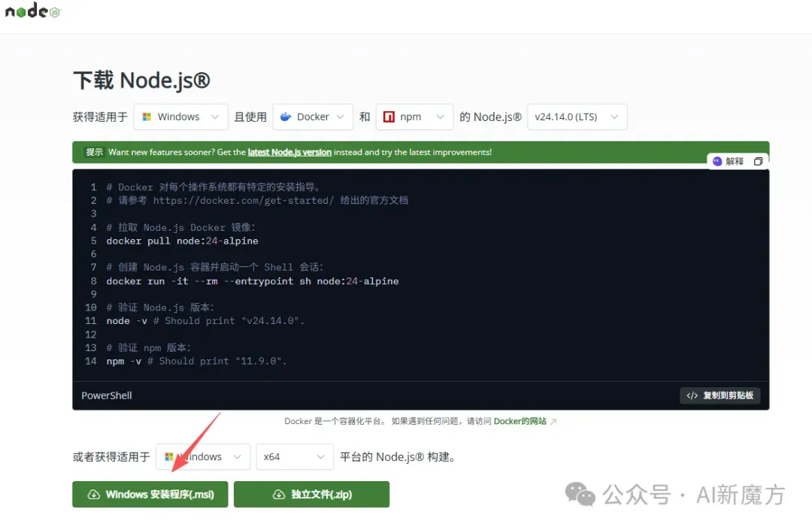This screenshot has width=812, height=527.
Task: Follow the latest Node.js version link
Action: pos(289,152)
